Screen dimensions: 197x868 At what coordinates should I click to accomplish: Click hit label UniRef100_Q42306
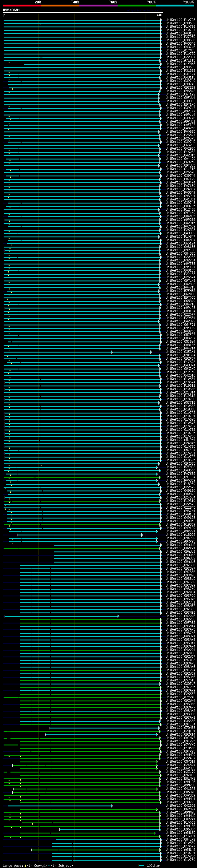180,806
